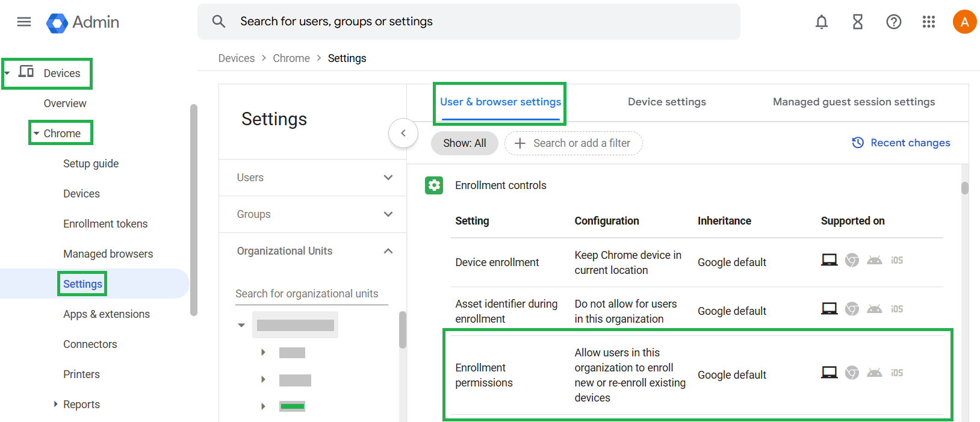Click the Recent changes link
Screen dimensions: 980x422
pos(910,143)
